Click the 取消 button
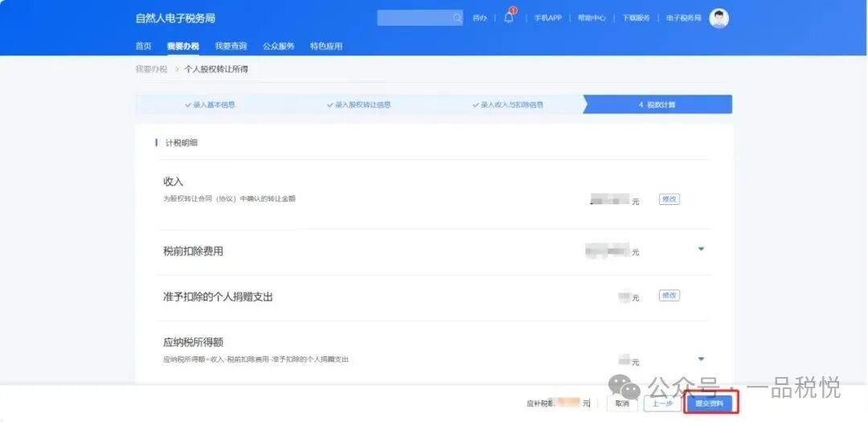 pyautogui.click(x=622, y=404)
